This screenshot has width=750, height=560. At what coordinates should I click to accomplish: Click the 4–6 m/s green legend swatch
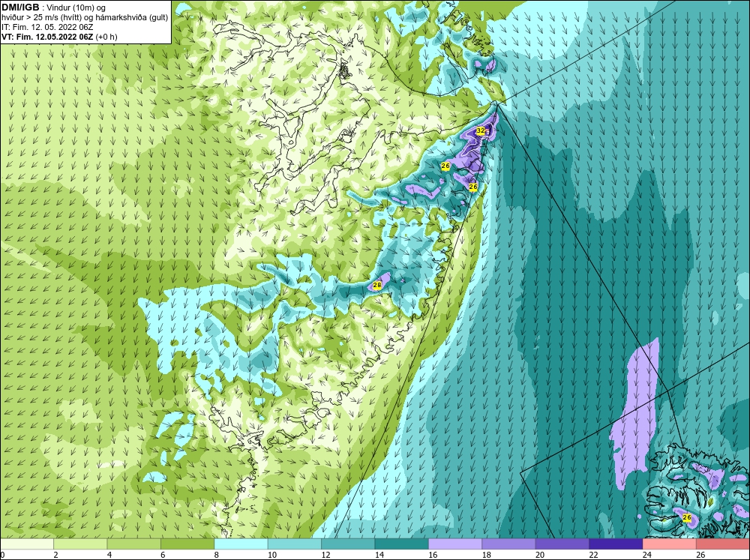[x=134, y=544]
